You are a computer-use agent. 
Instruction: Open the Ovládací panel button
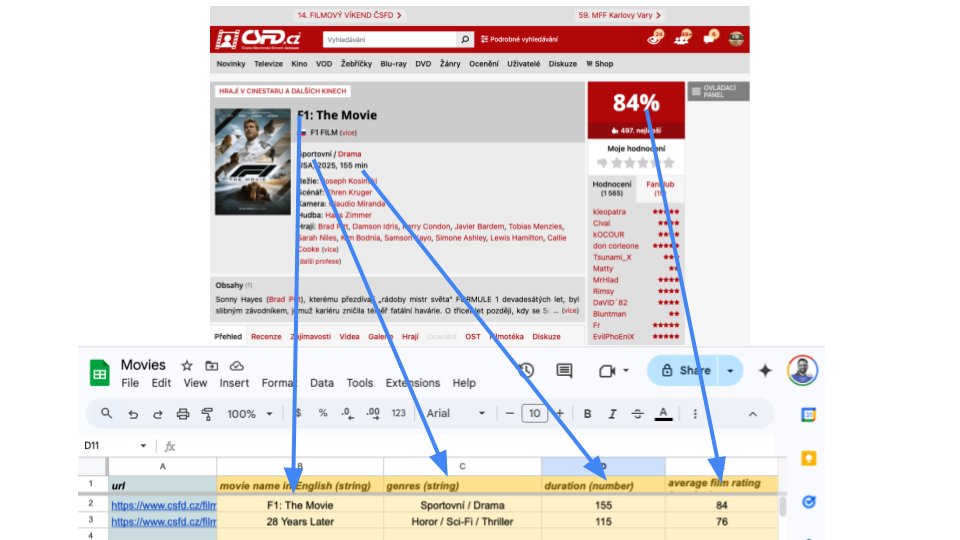click(718, 91)
